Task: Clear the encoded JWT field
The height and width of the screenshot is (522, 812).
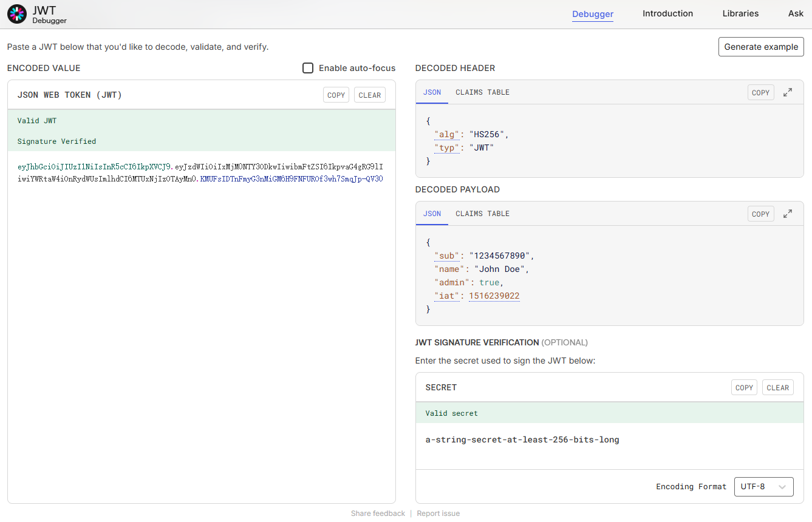Action: 369,95
